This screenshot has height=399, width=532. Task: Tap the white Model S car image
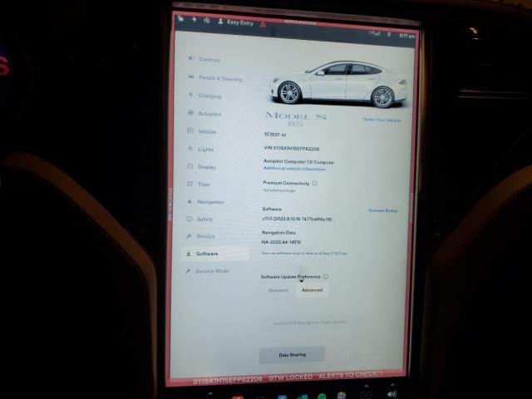[338, 83]
